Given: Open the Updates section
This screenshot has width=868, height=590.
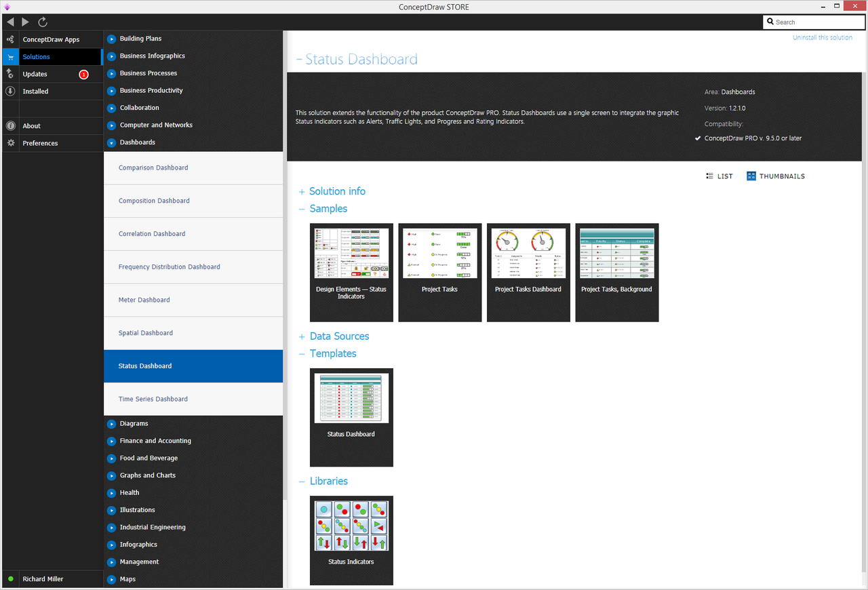Looking at the screenshot, I should click(52, 74).
